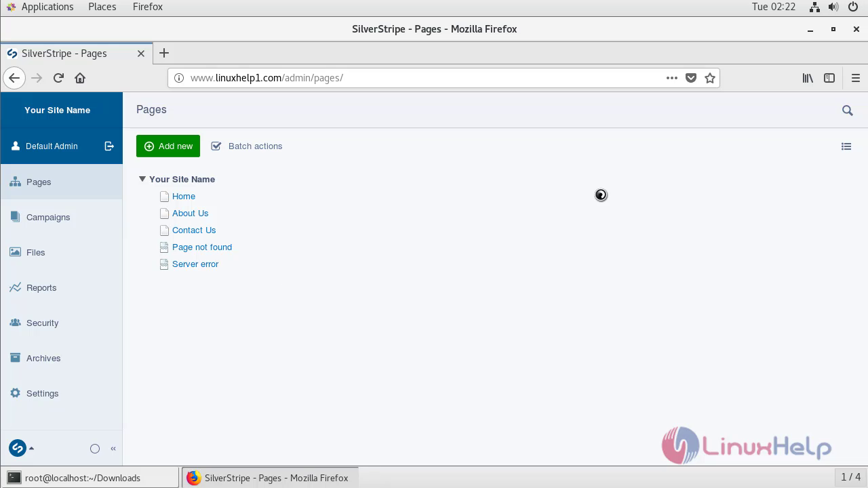Click the Campaigns icon in sidebar

pos(15,217)
